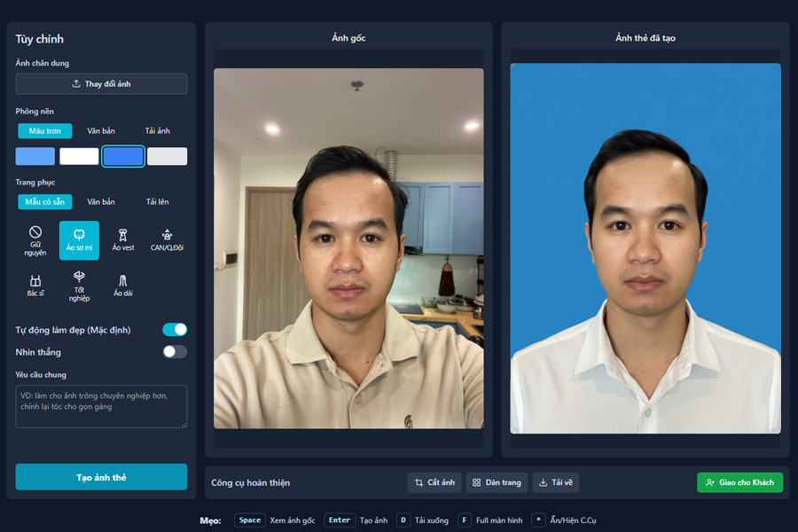This screenshot has width=798, height=532.
Task: Open background Tải ảnh tab
Action: pyautogui.click(x=157, y=130)
